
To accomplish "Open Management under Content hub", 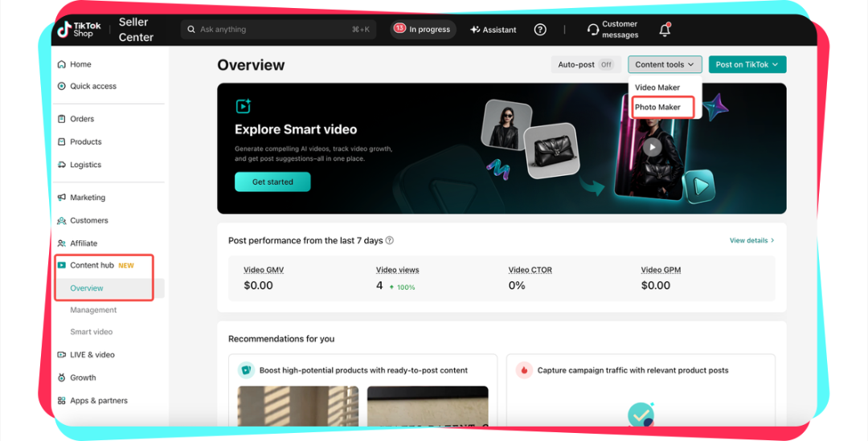I will click(x=93, y=310).
